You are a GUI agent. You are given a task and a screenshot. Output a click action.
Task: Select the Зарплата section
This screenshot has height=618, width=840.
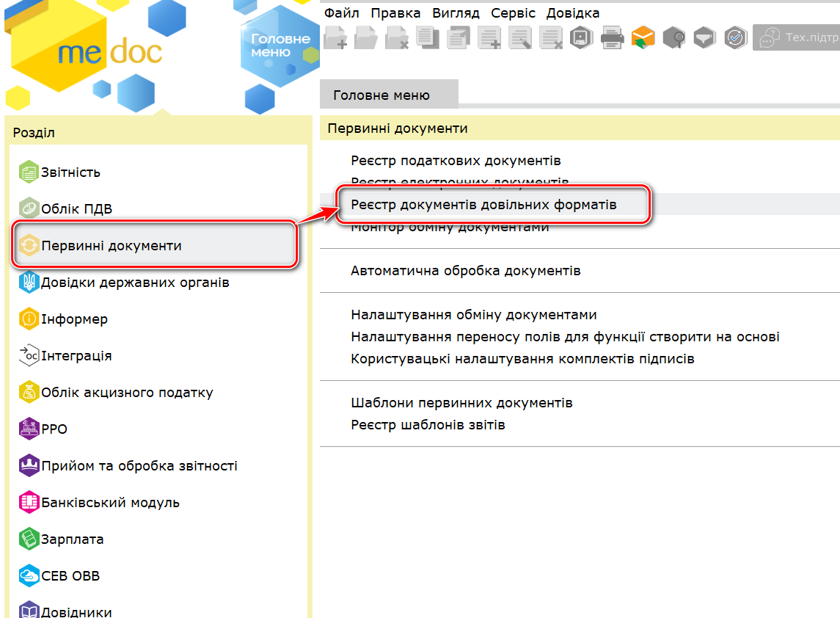tap(72, 539)
